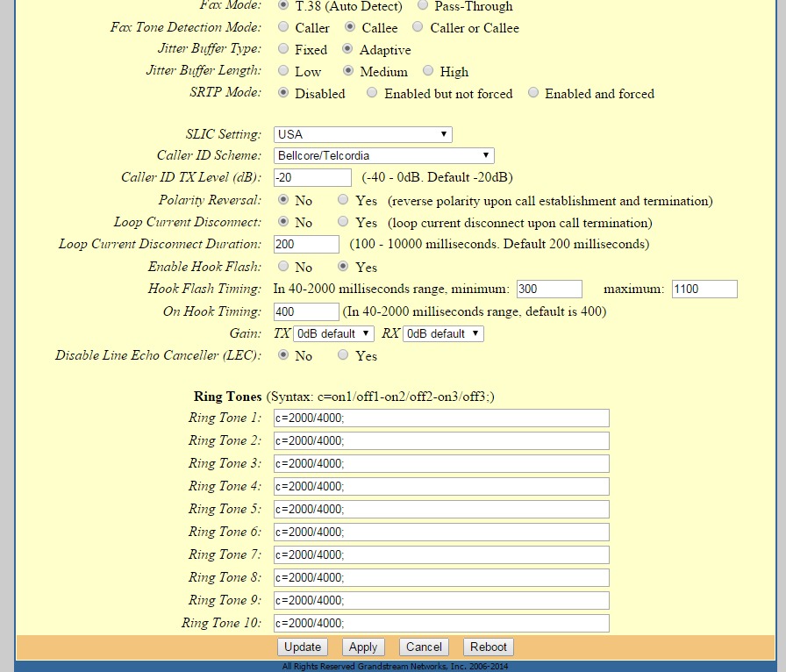The height and width of the screenshot is (672, 786).
Task: Select Adaptive jitter buffer type
Action: pos(347,48)
